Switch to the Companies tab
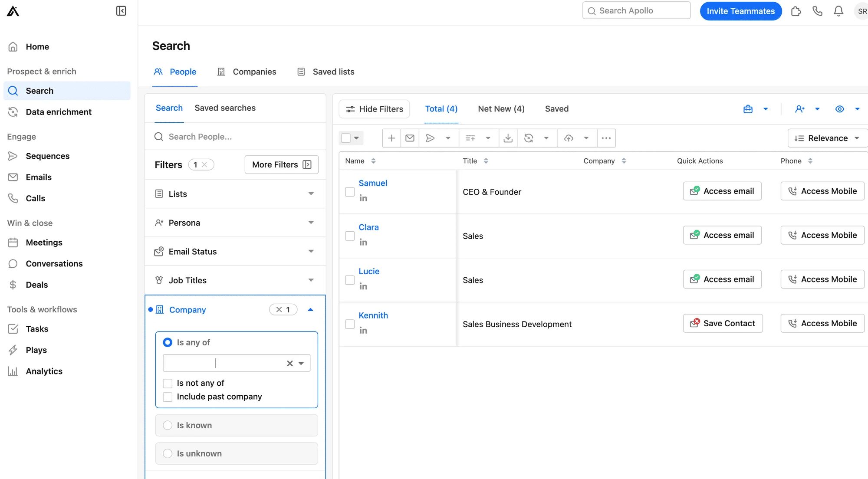 pos(247,72)
